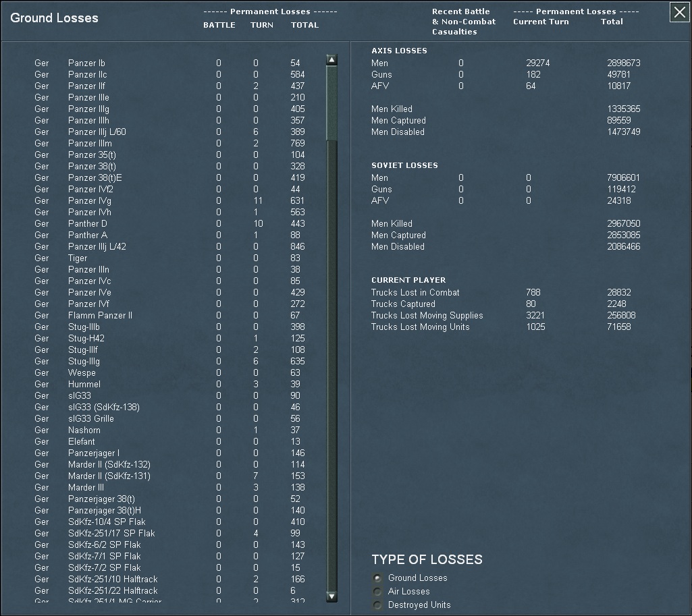Click SdKfz-251/17 SP Flak entry

[x=111, y=533]
